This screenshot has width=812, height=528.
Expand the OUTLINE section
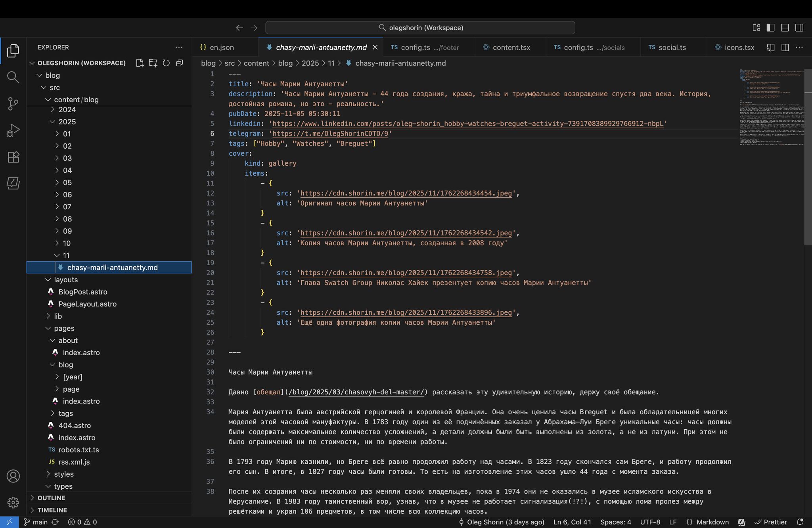[51, 498]
